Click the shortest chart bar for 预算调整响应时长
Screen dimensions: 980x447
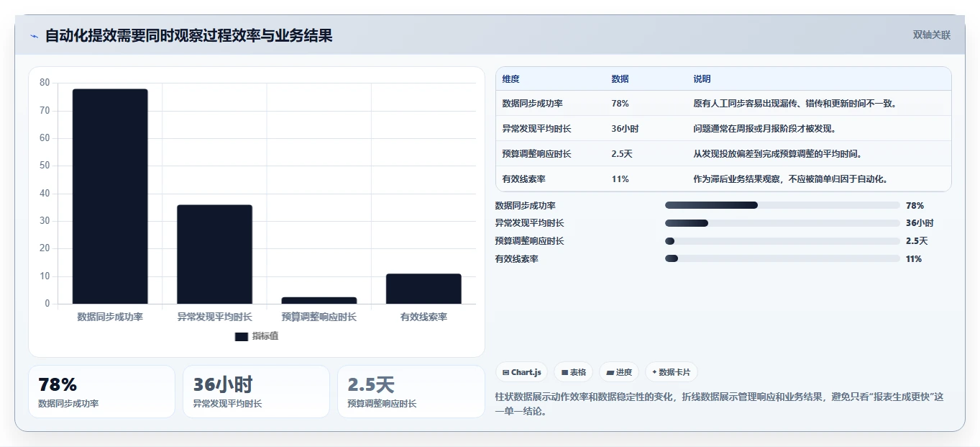coord(319,300)
